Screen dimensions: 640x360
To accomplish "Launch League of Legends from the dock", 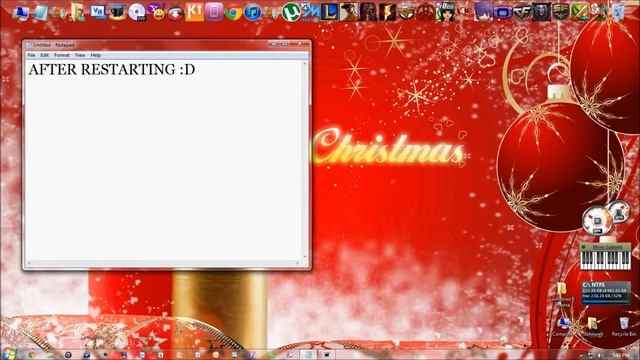I will [329, 11].
